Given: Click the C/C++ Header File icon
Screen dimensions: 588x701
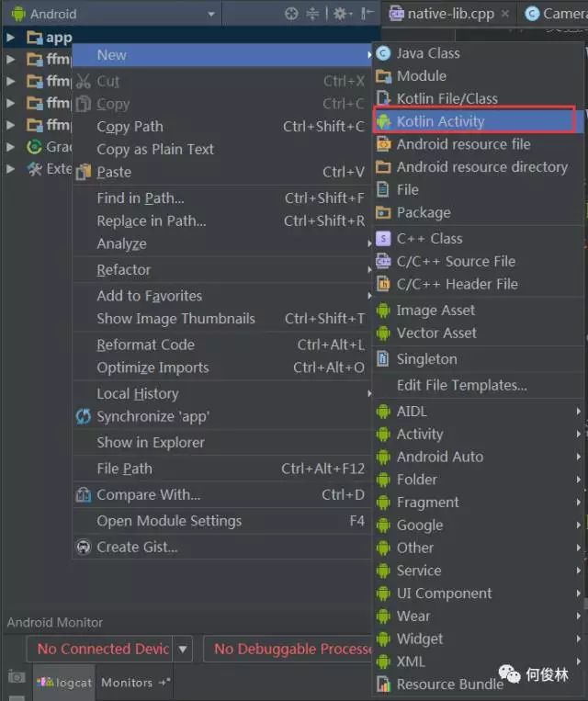Looking at the screenshot, I should [x=383, y=284].
